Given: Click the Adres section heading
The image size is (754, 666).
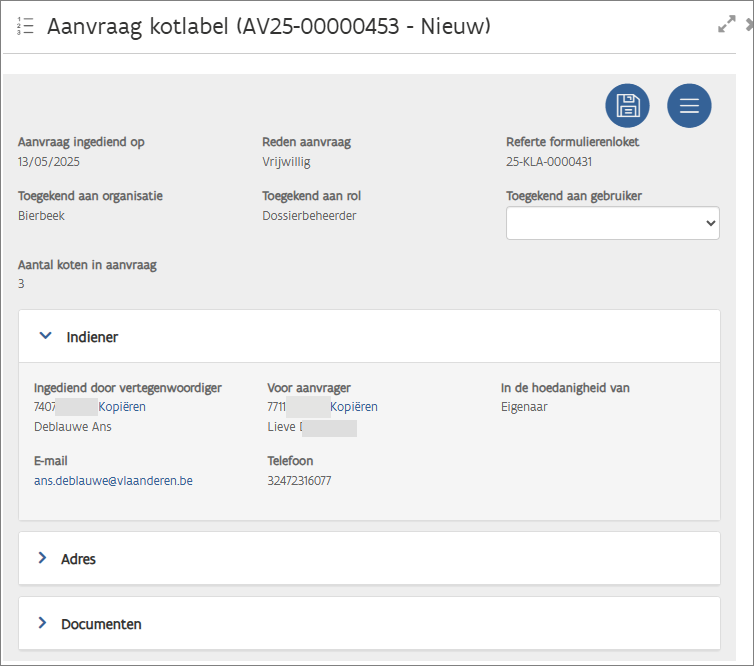Looking at the screenshot, I should (79, 559).
